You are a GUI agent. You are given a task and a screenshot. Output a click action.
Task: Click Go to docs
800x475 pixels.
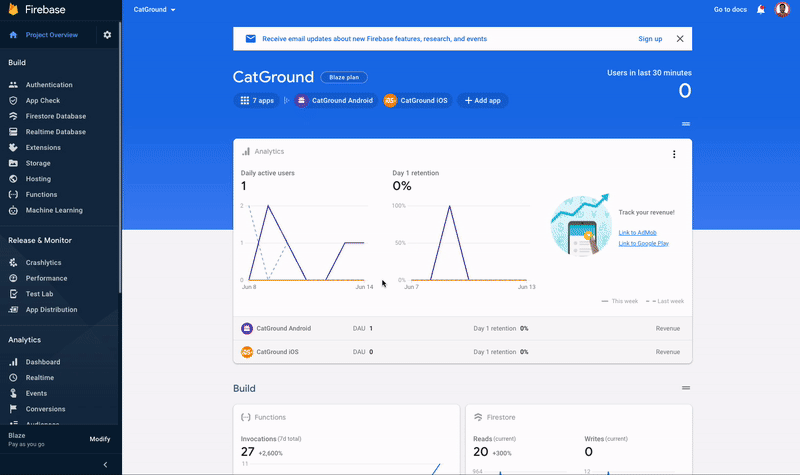click(730, 10)
